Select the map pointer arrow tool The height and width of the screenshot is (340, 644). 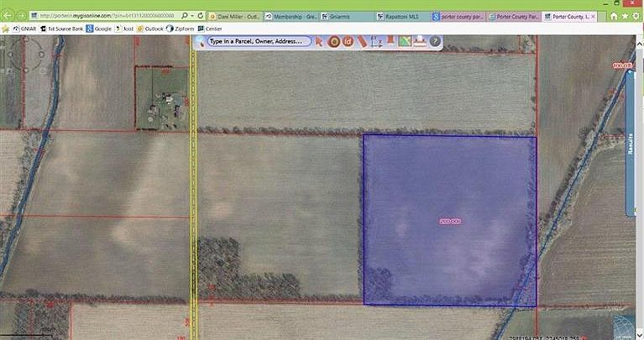(319, 41)
